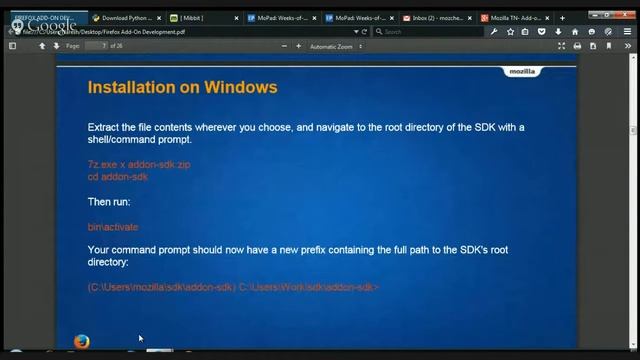Reload the current page
This screenshot has height=360, width=640.
pyautogui.click(x=364, y=31)
